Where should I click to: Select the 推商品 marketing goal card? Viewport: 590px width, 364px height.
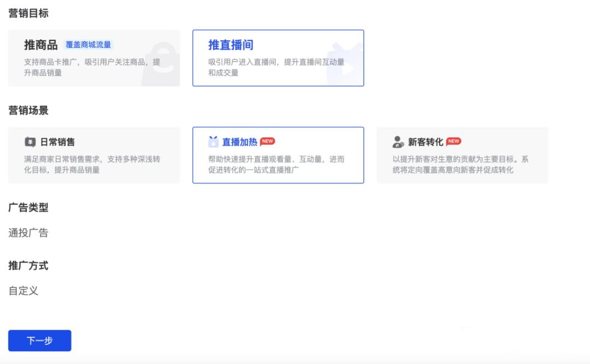coord(94,57)
